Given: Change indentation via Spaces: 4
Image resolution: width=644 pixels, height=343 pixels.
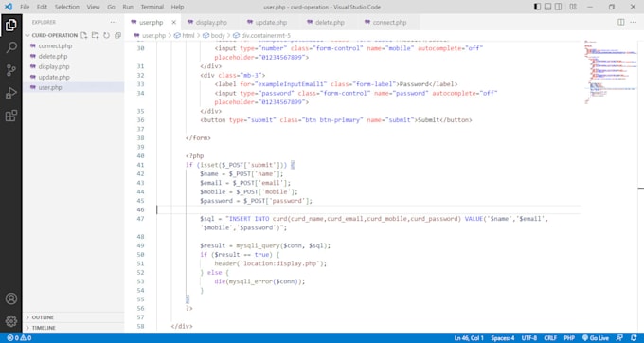Looking at the screenshot, I should (x=503, y=338).
